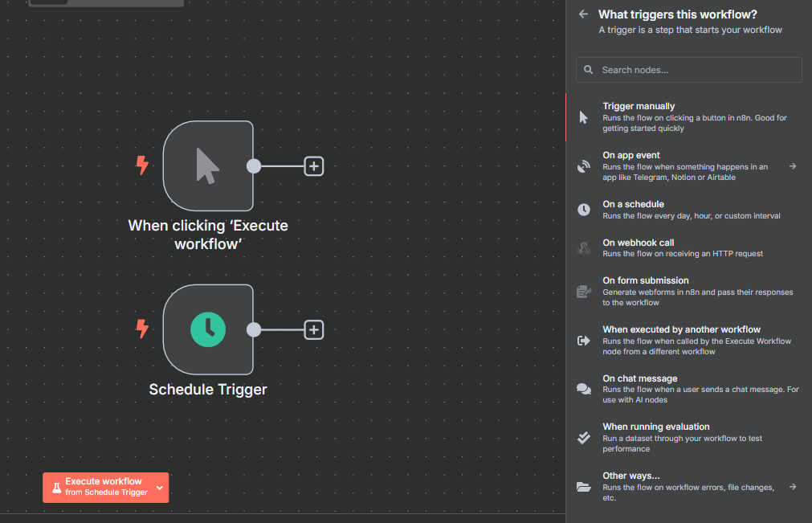
Task: Click the Schedule Trigger node's output connector
Action: 254,330
